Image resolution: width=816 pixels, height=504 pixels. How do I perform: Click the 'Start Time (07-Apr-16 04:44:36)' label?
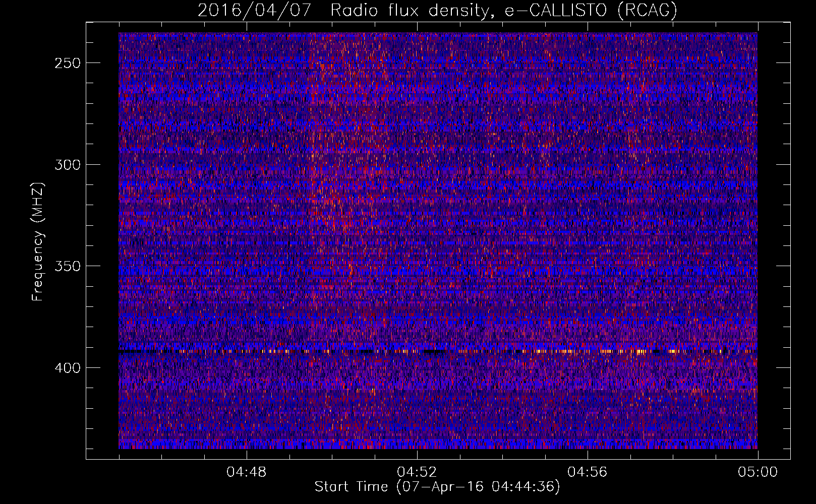pyautogui.click(x=437, y=487)
